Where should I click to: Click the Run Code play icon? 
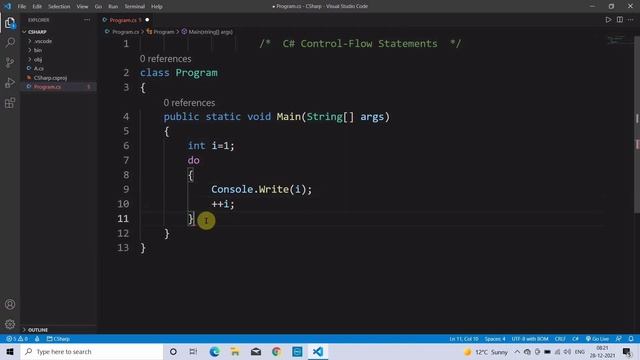[x=608, y=20]
